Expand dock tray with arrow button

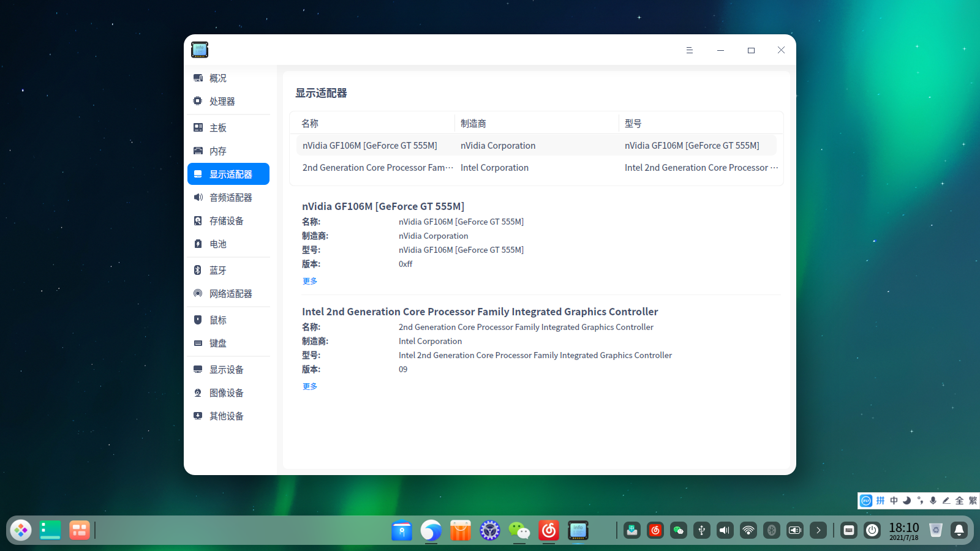pos(818,530)
